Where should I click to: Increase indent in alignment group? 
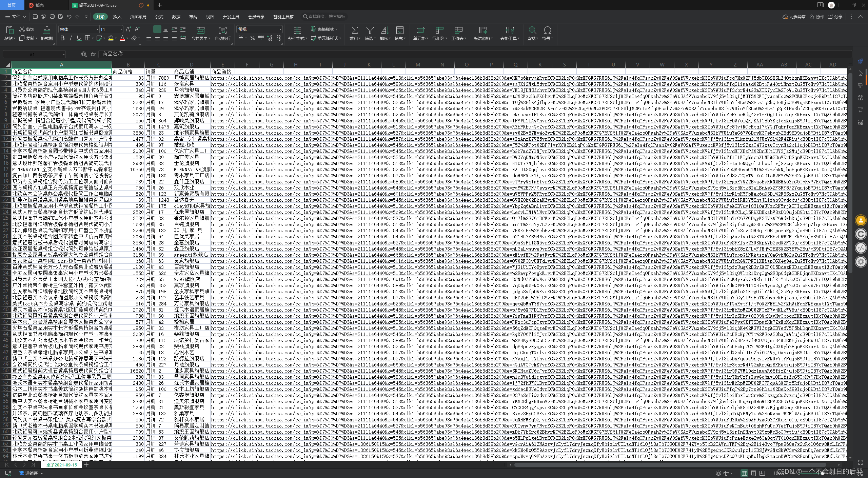pos(183,29)
